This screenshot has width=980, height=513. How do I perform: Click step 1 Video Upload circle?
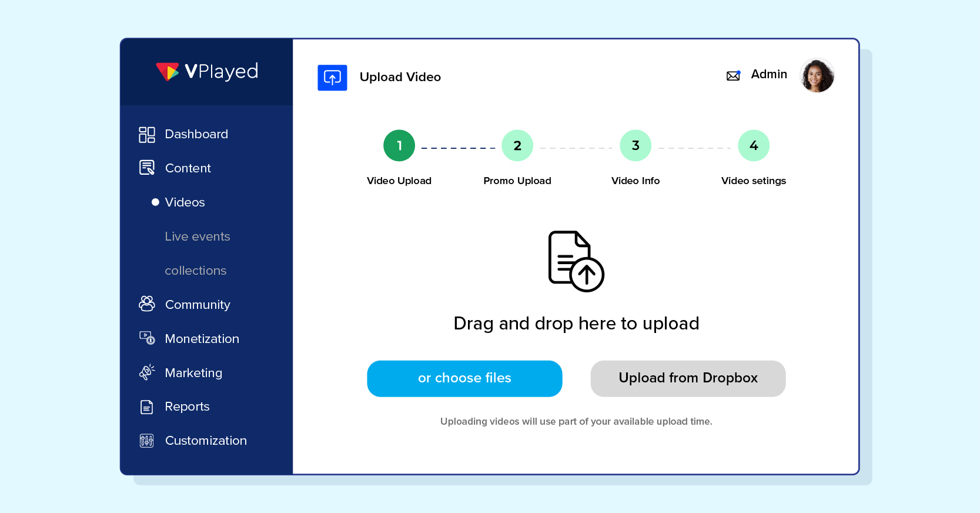pyautogui.click(x=399, y=146)
